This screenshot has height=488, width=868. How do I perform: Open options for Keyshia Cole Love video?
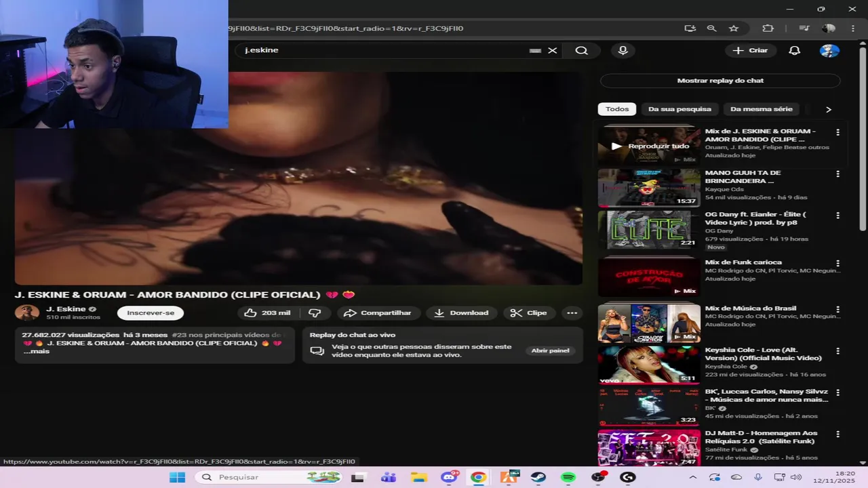(837, 351)
